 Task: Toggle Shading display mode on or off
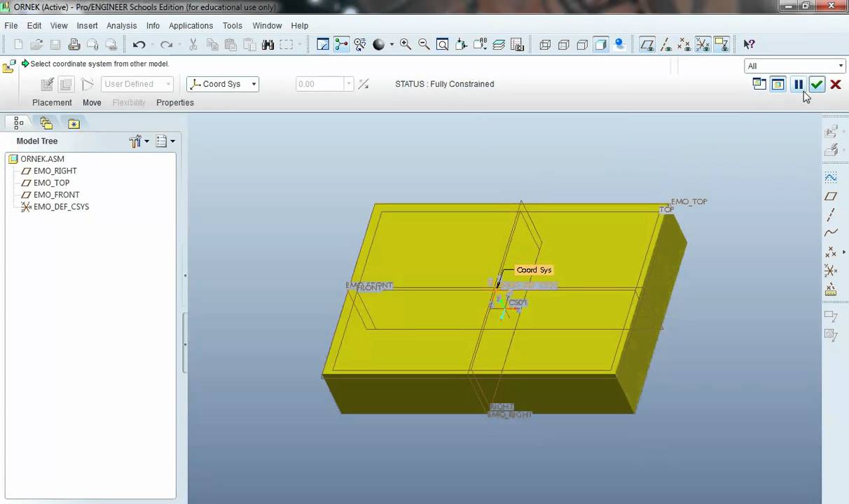600,45
